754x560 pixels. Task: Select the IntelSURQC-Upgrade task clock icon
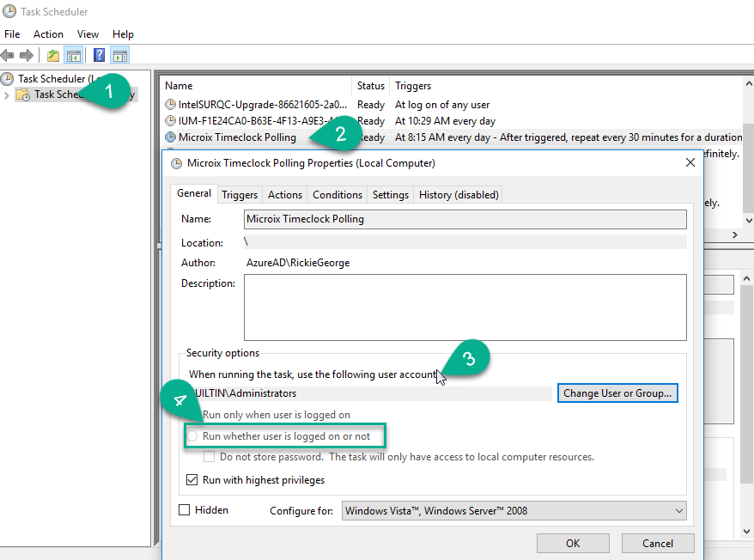[170, 105]
